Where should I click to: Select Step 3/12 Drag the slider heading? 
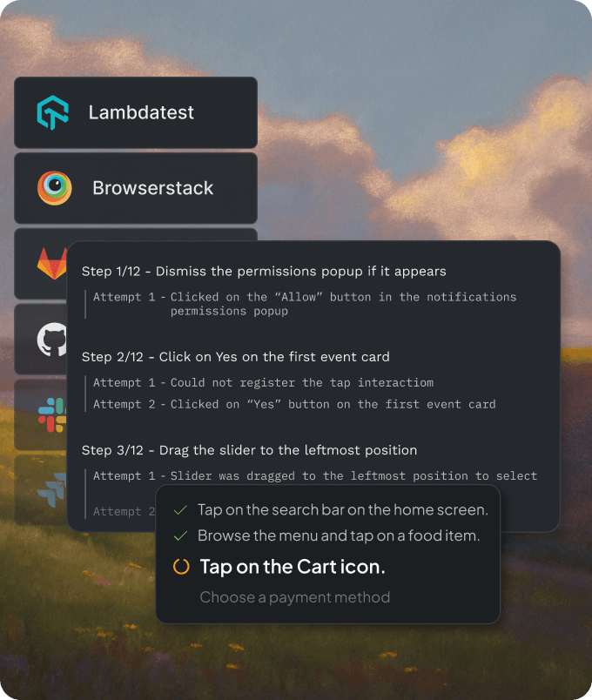point(249,450)
